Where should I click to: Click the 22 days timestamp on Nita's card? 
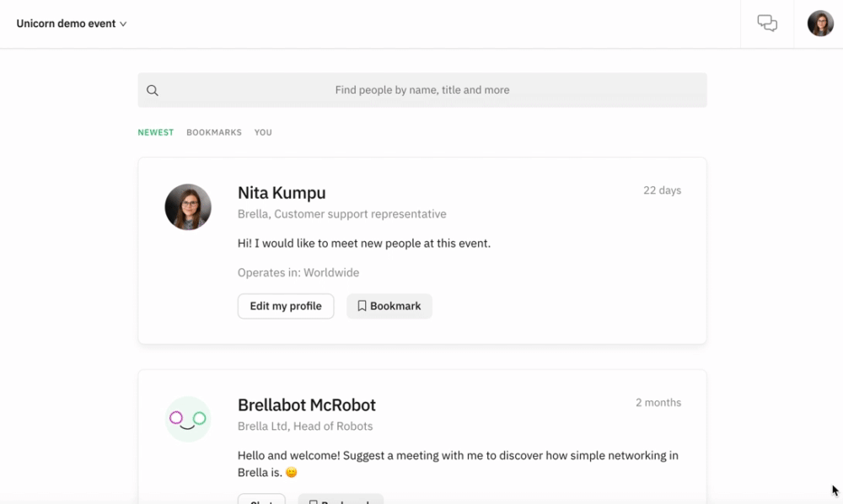tap(663, 190)
